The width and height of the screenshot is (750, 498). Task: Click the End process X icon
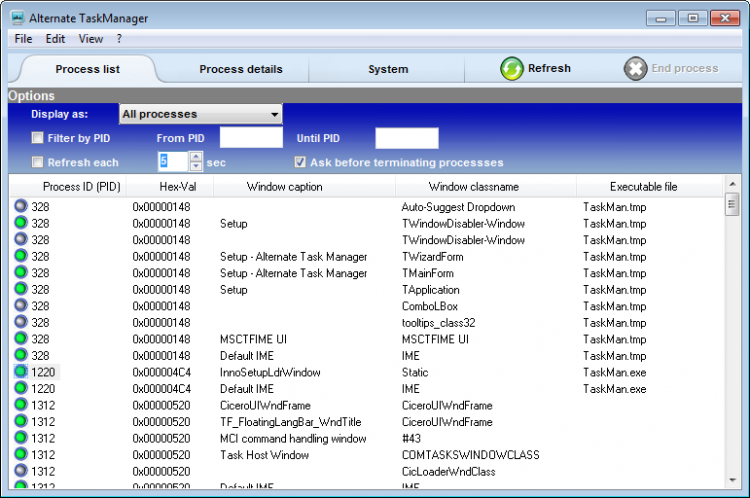(x=635, y=68)
